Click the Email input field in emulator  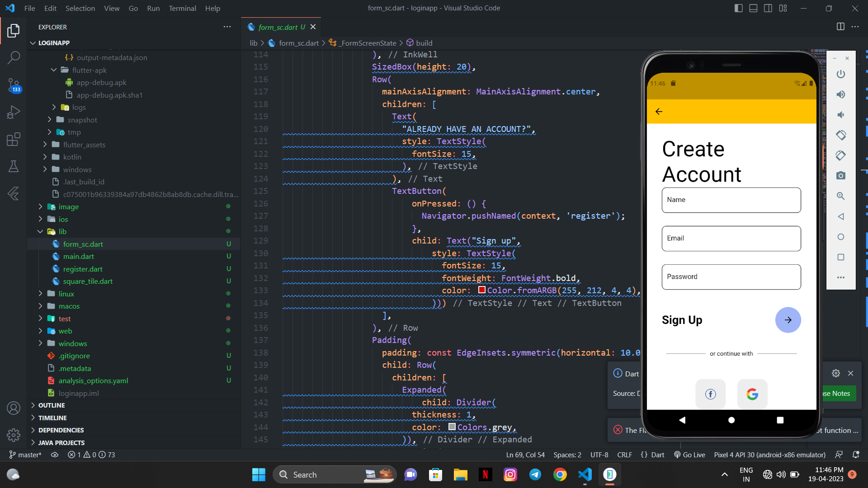(x=731, y=239)
